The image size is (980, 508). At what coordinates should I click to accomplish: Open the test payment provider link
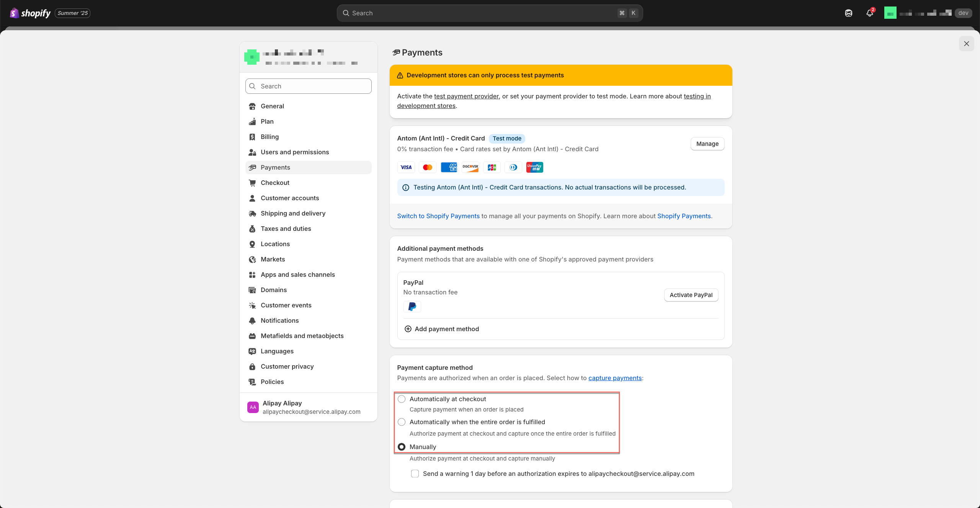coord(466,96)
